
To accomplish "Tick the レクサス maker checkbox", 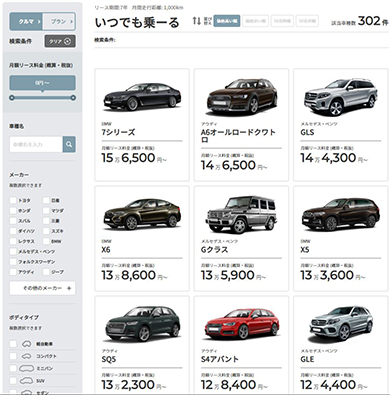I will click(13, 241).
